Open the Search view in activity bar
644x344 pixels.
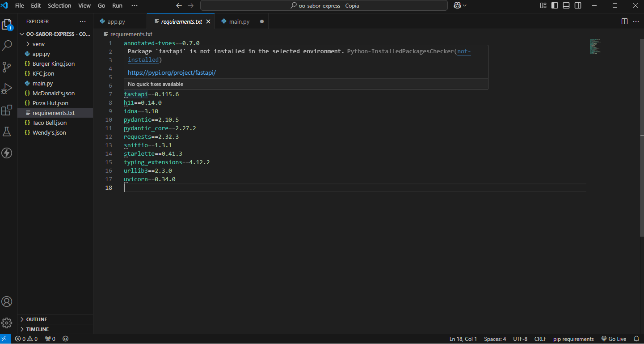7,45
